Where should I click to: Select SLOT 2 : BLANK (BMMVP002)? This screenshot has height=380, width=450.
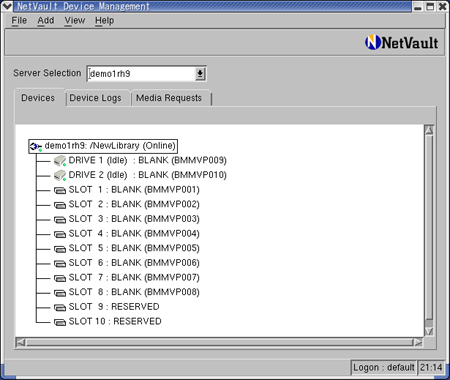point(127,204)
